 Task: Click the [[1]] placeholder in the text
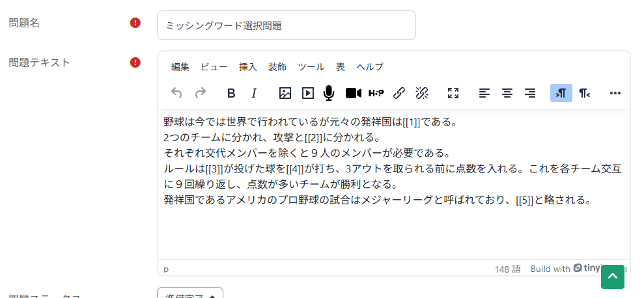click(412, 122)
